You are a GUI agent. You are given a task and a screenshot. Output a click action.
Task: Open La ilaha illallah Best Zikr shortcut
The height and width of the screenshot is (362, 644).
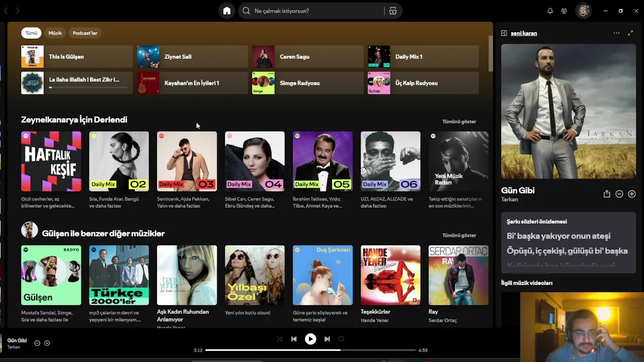(x=76, y=83)
